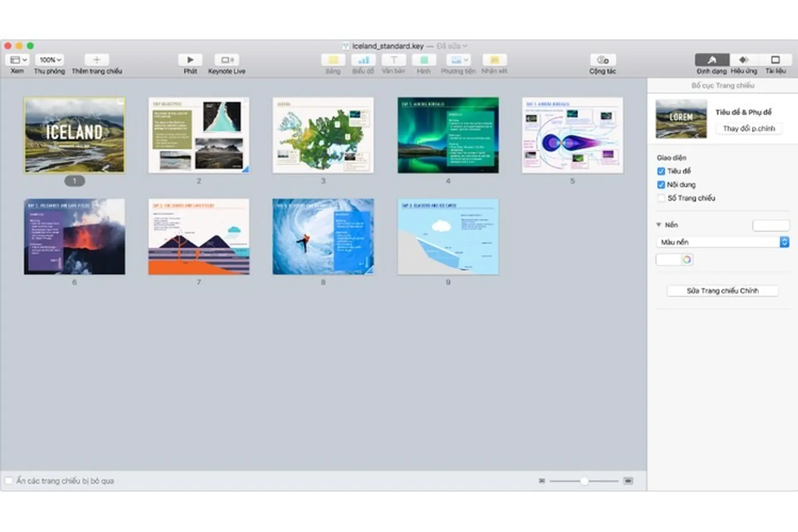798x532 pixels.
Task: Click the Iceland_standard.key document title
Action: click(x=388, y=46)
